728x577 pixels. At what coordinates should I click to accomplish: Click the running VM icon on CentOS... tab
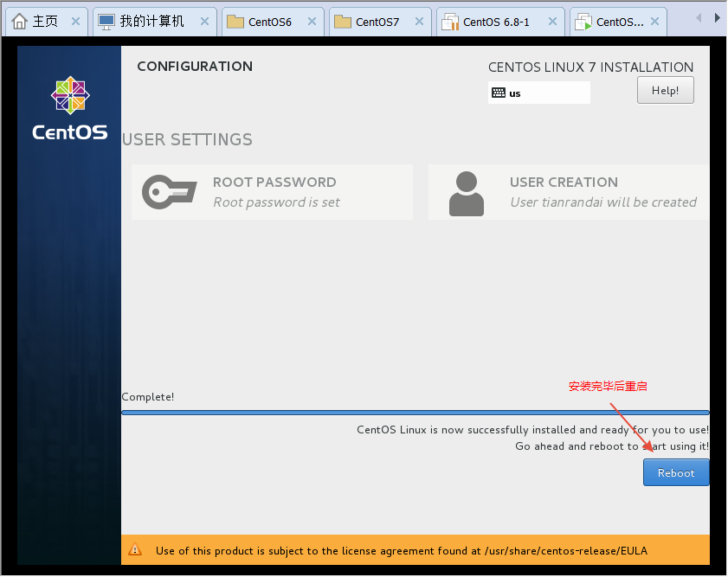coord(583,22)
